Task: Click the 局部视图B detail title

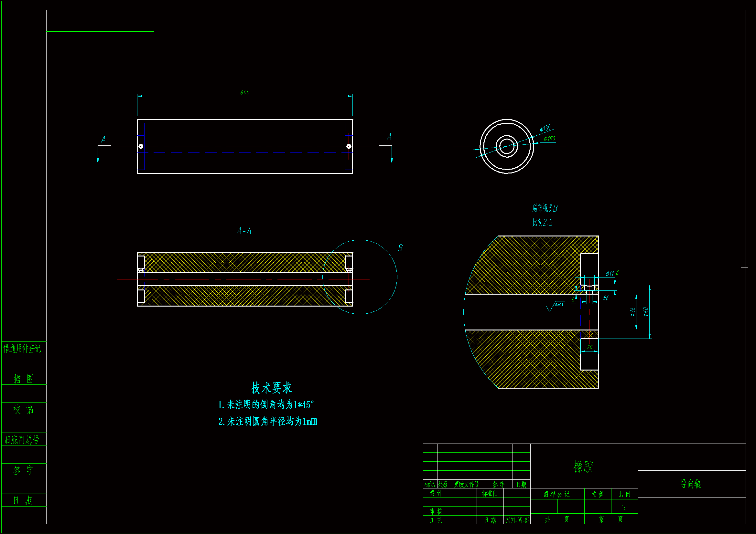Action: [545, 208]
